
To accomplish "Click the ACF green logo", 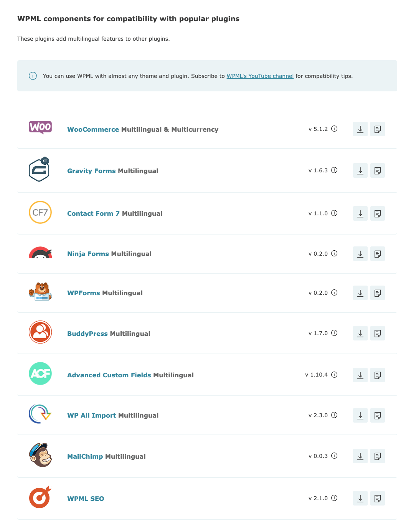I will click(40, 373).
